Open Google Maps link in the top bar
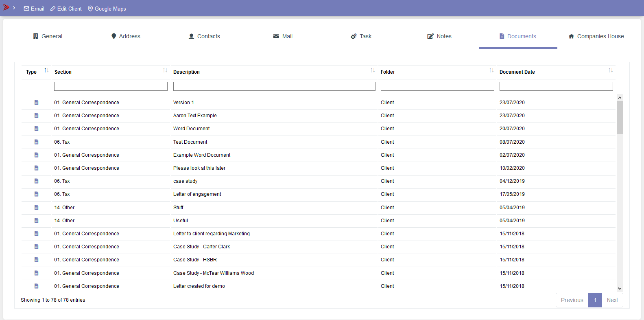 (x=107, y=9)
